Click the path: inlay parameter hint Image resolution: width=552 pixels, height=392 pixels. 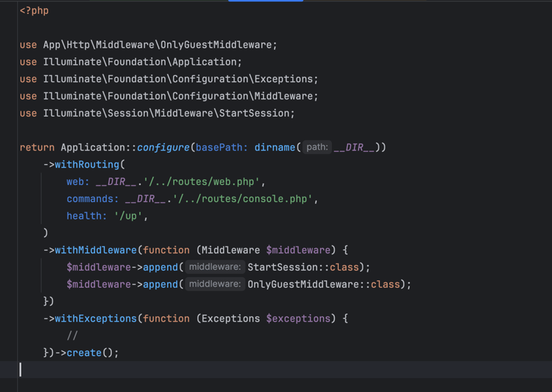tap(317, 147)
